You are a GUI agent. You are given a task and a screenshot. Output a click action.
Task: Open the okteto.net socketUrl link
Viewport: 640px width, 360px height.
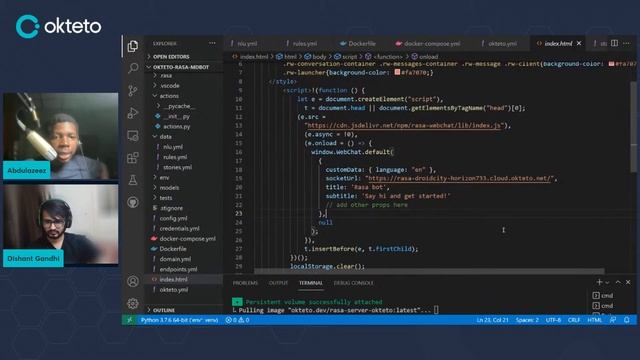[460, 178]
